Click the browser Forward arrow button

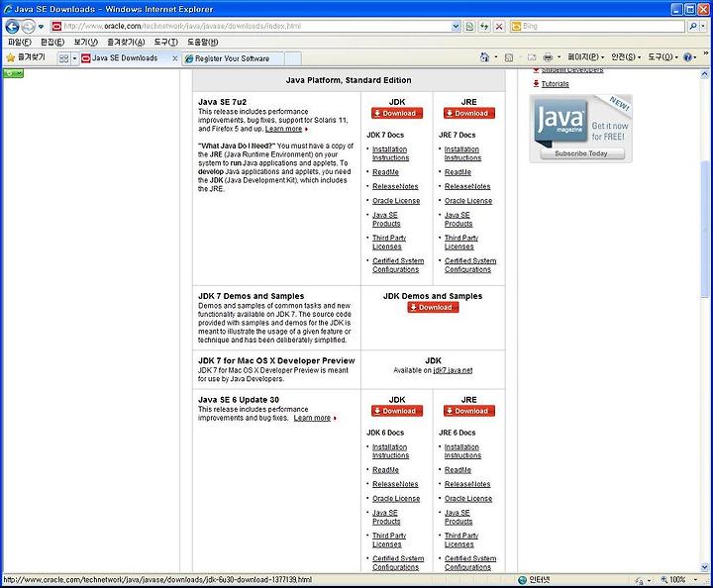[28, 27]
